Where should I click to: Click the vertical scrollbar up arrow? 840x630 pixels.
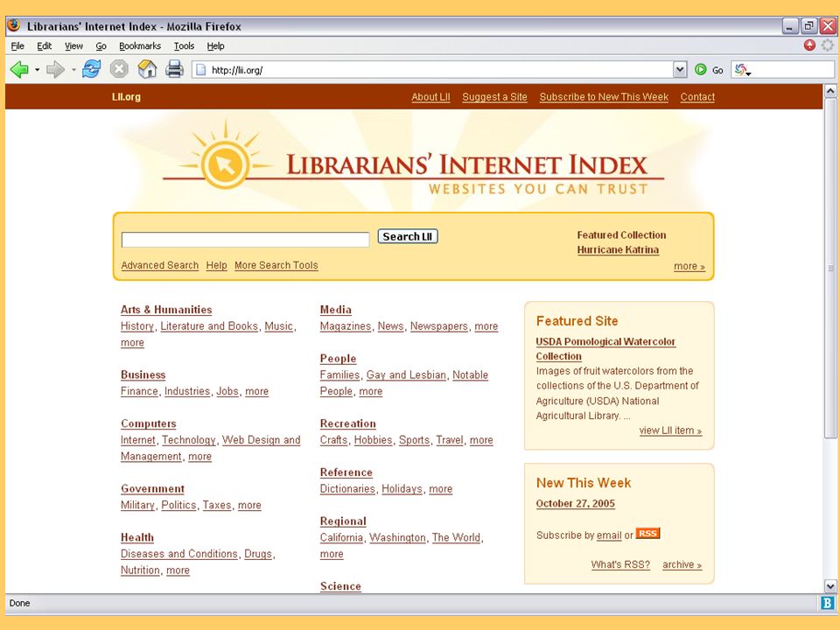pyautogui.click(x=829, y=91)
